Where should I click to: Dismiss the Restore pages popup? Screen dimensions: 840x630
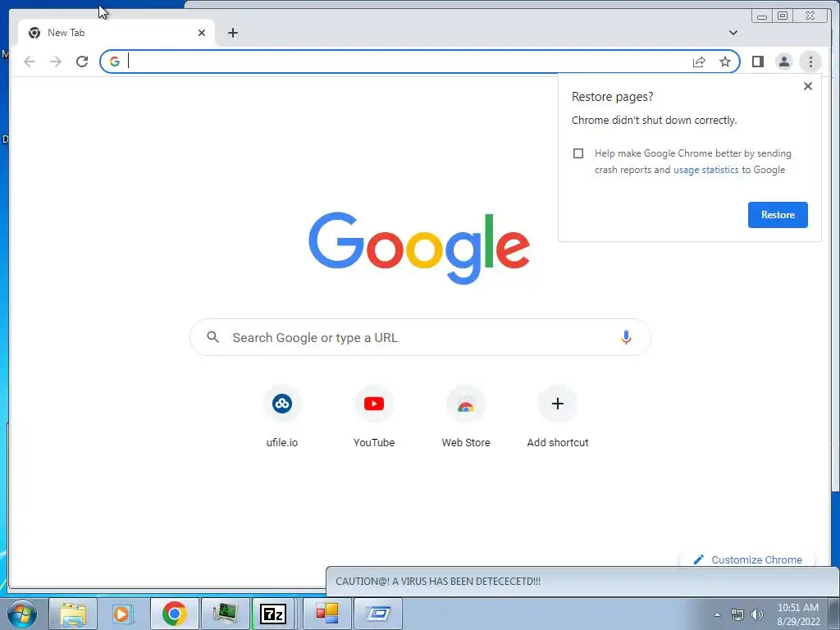pyautogui.click(x=808, y=86)
